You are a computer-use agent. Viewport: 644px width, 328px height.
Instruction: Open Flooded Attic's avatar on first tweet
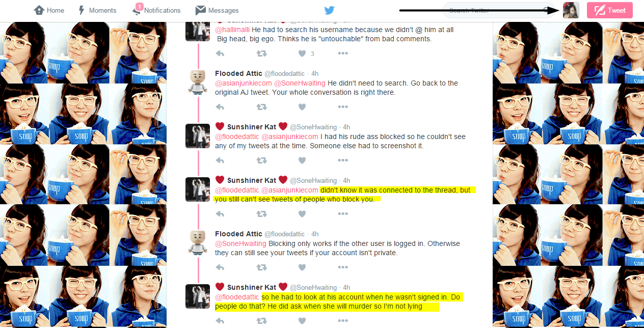[x=198, y=83]
